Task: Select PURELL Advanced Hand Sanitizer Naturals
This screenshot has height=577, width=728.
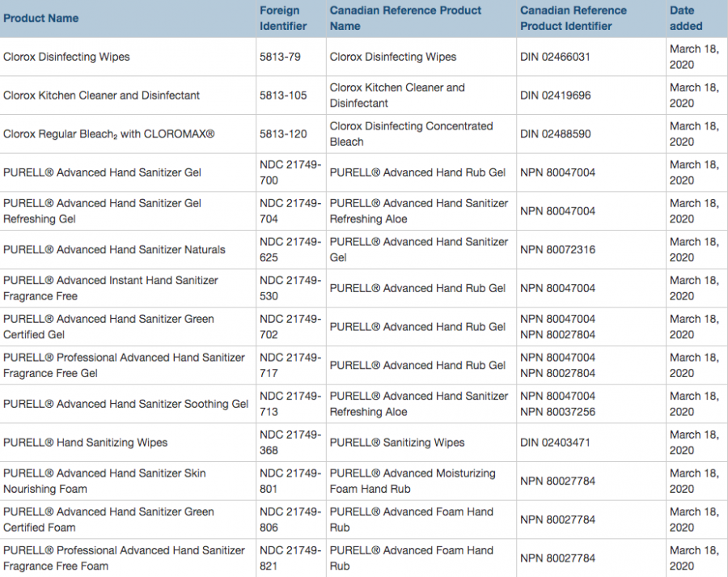Action: pos(114,249)
